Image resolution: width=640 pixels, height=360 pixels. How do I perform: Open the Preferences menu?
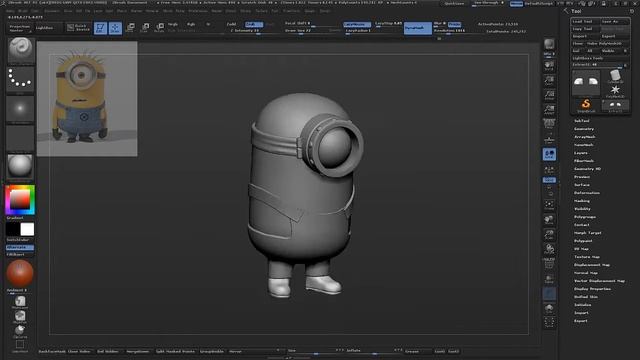(x=198, y=11)
